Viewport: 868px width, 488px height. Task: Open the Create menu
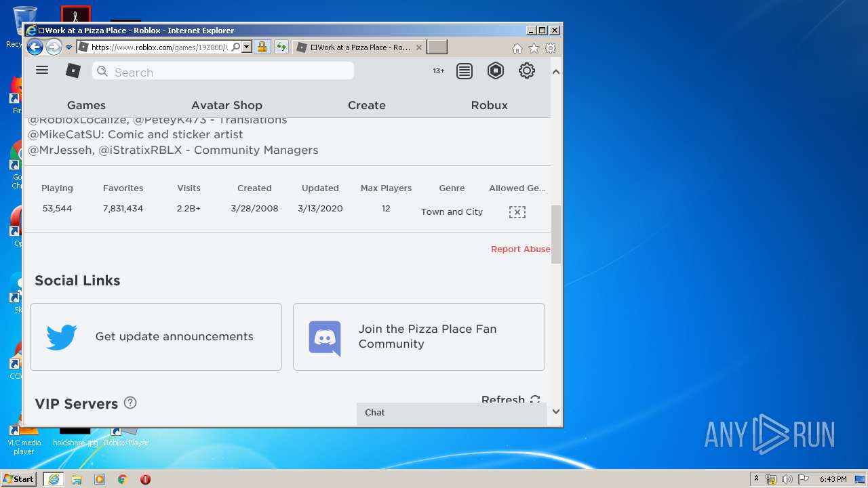coord(367,105)
